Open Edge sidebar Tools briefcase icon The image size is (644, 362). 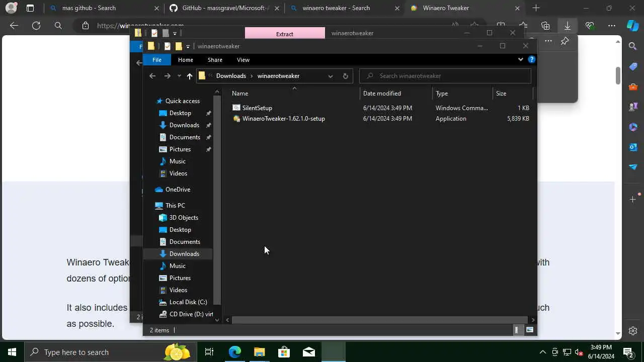coord(633,86)
